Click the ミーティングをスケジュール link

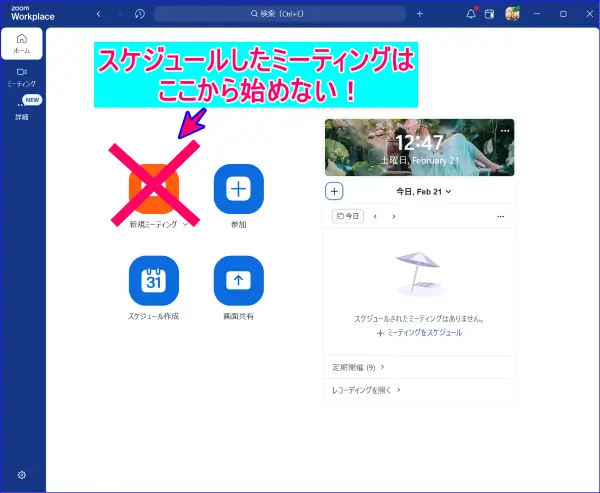(x=420, y=333)
